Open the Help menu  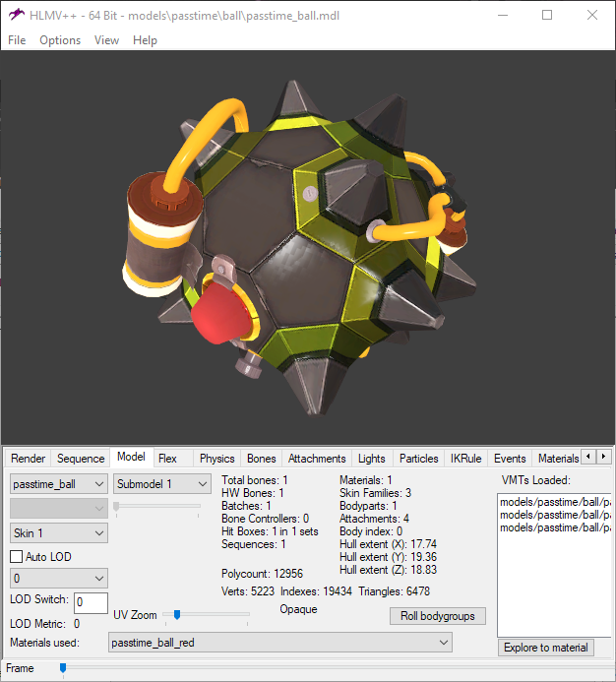pyautogui.click(x=145, y=40)
